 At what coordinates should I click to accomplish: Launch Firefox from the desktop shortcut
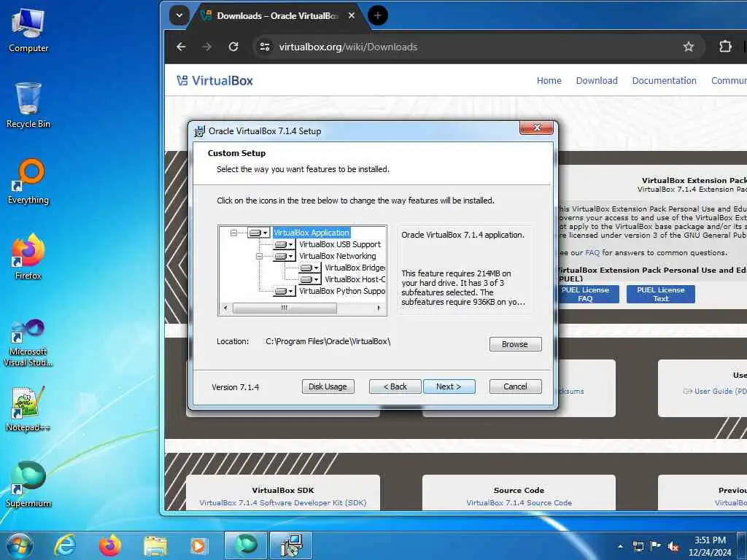point(28,257)
